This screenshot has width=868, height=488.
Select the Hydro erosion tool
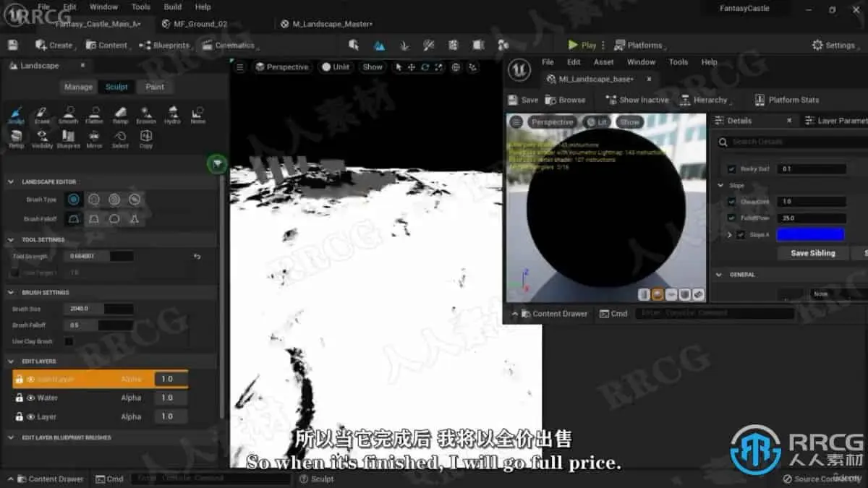coord(172,115)
